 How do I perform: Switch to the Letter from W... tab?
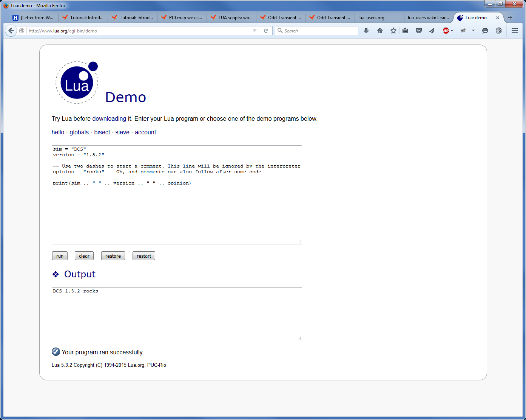33,18
